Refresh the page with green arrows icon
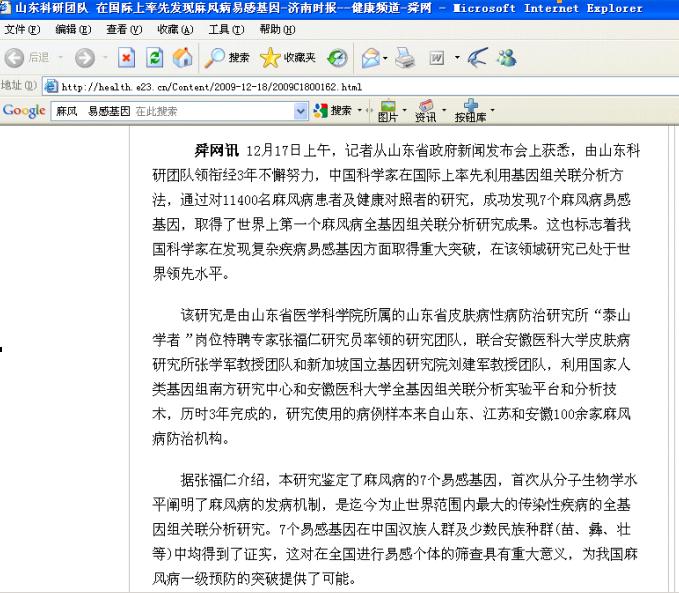This screenshot has height=593, width=679. (x=155, y=58)
